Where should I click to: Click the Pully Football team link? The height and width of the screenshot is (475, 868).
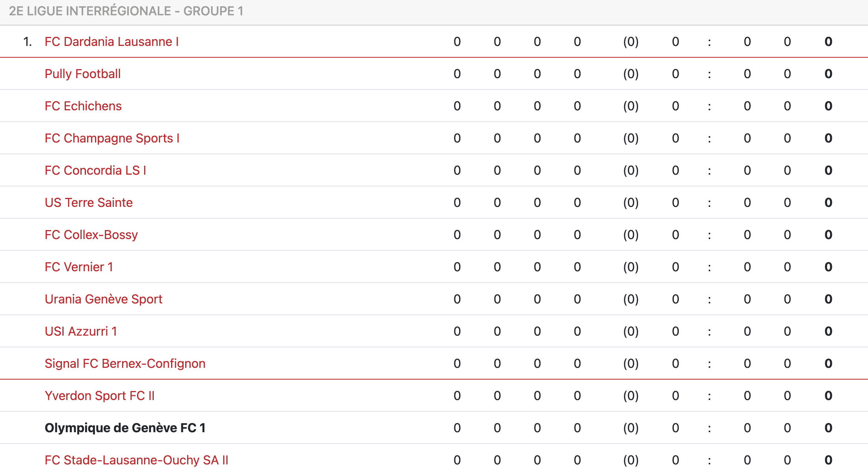click(x=82, y=74)
